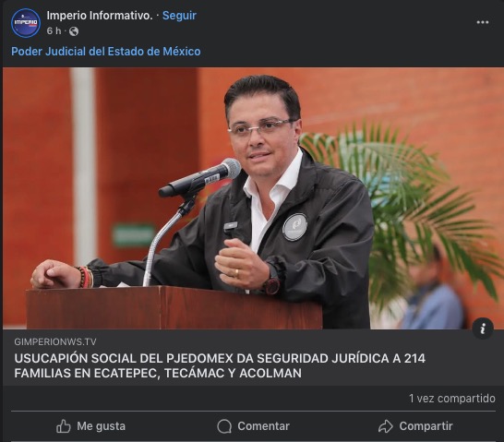Open the article preview photo

click(x=252, y=198)
